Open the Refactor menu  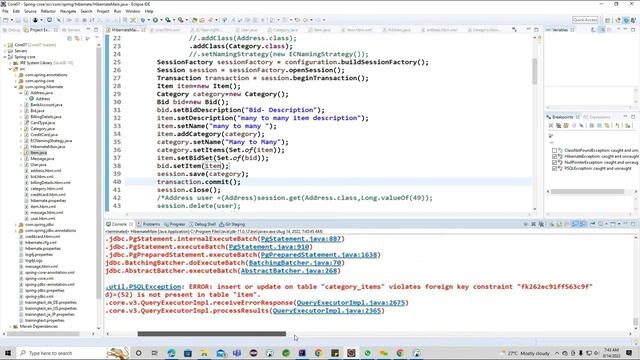coord(48,11)
